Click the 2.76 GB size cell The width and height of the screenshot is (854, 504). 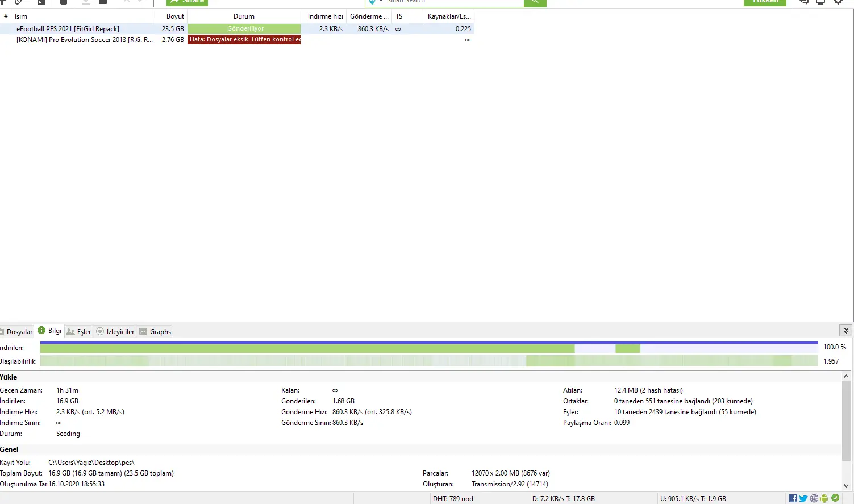pos(173,40)
